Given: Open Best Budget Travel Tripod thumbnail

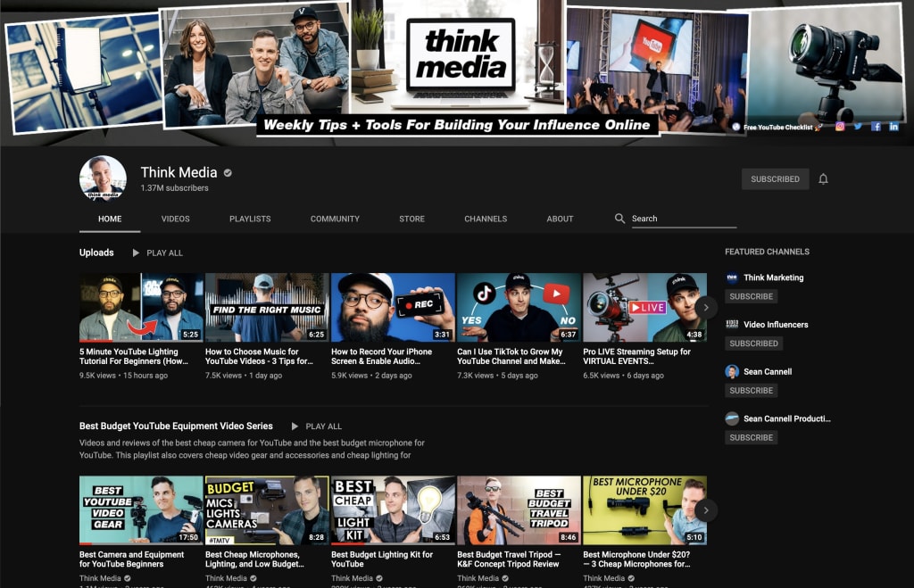Looking at the screenshot, I should pyautogui.click(x=519, y=510).
